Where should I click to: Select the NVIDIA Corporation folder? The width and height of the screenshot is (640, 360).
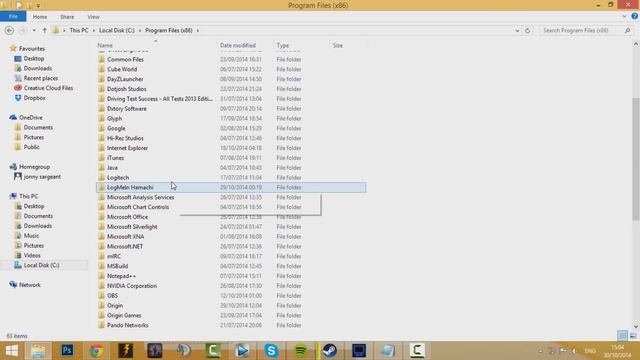132,286
